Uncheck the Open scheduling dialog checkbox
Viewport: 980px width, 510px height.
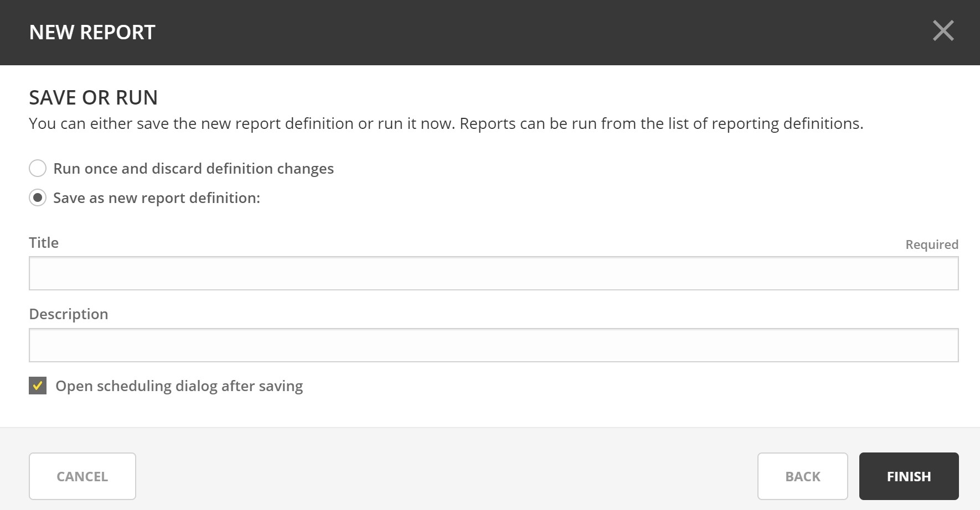pyautogui.click(x=38, y=386)
